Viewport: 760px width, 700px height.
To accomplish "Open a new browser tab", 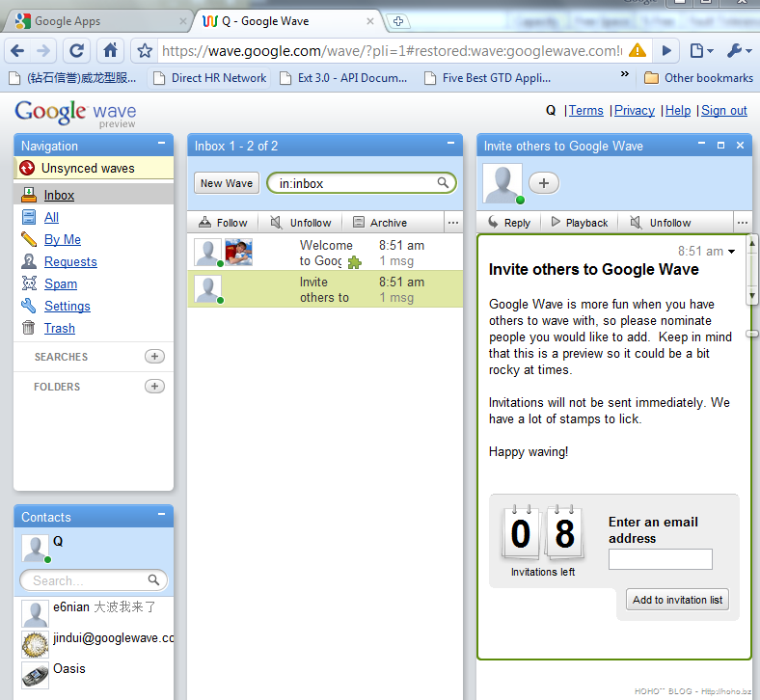I will 398,21.
